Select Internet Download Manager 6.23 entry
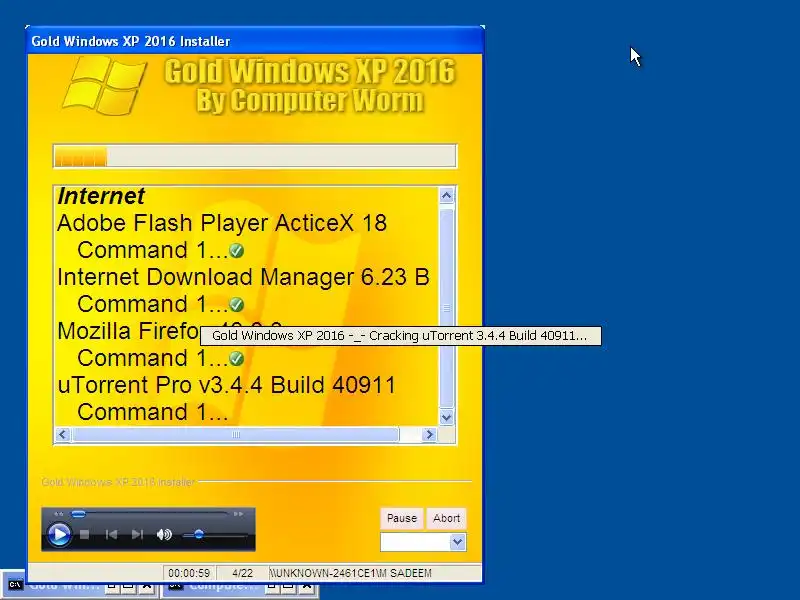This screenshot has height=600, width=800. (243, 277)
